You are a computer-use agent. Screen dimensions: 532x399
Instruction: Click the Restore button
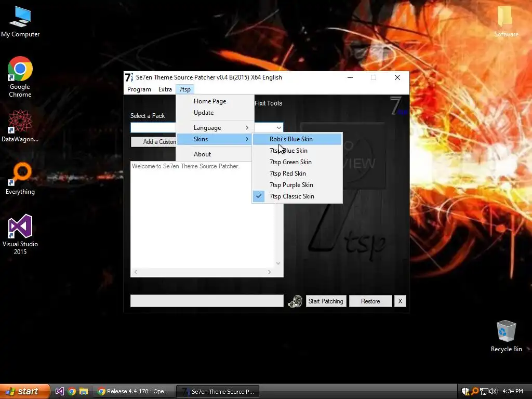point(370,301)
